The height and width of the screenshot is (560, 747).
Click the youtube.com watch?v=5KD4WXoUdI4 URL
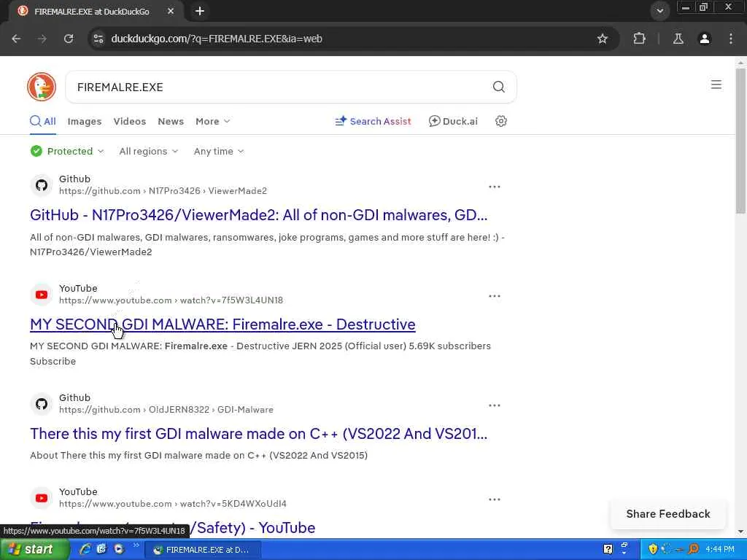pyautogui.click(x=173, y=504)
